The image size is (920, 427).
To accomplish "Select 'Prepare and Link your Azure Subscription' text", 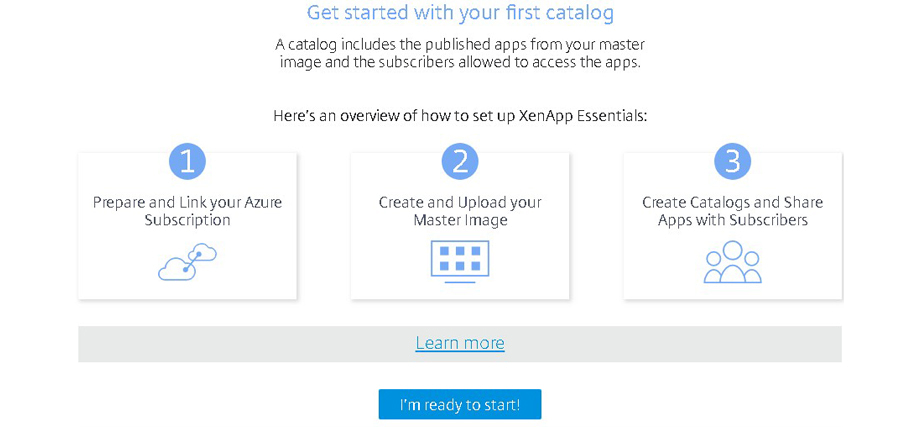I will tap(187, 211).
